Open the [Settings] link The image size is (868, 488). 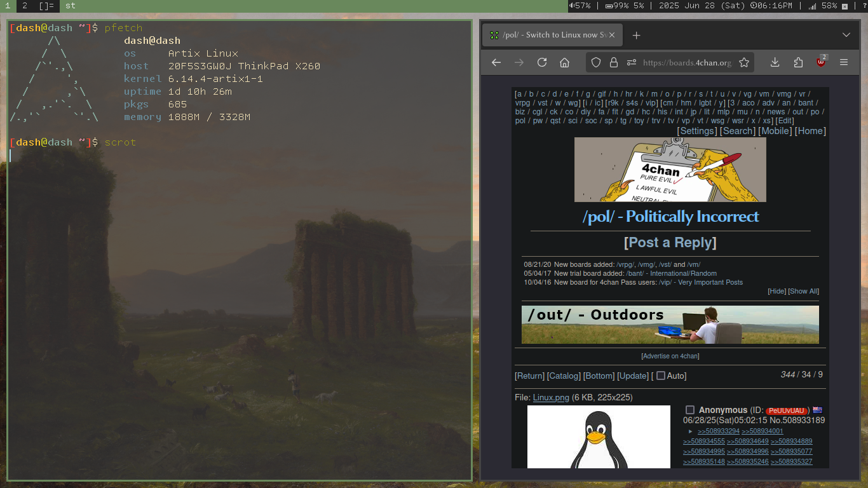[697, 131]
